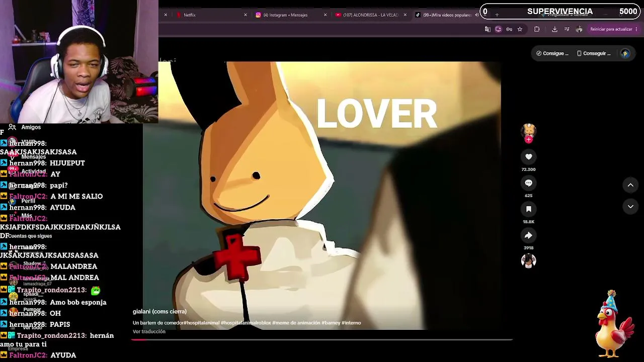The image size is (644, 362).
Task: Open the gialani creator name on the video
Action: click(x=159, y=312)
